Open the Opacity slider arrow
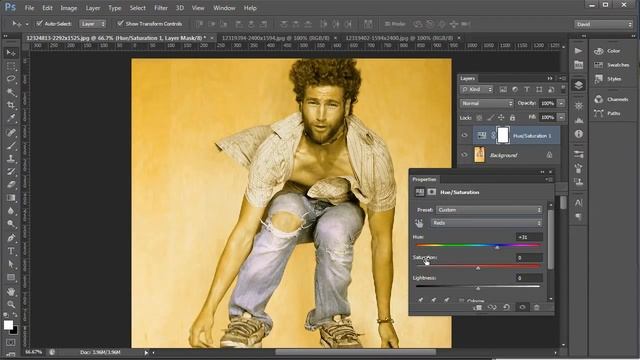Viewport: 640px width, 360px height. (x=562, y=103)
